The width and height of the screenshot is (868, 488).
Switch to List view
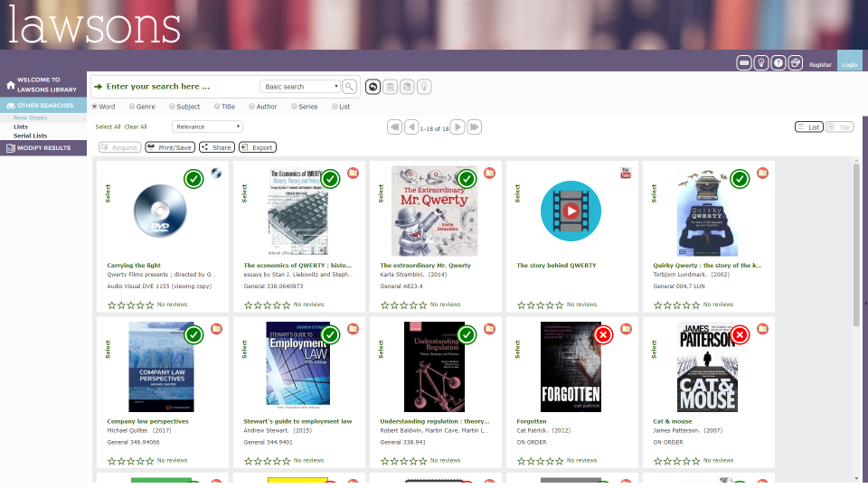point(808,127)
